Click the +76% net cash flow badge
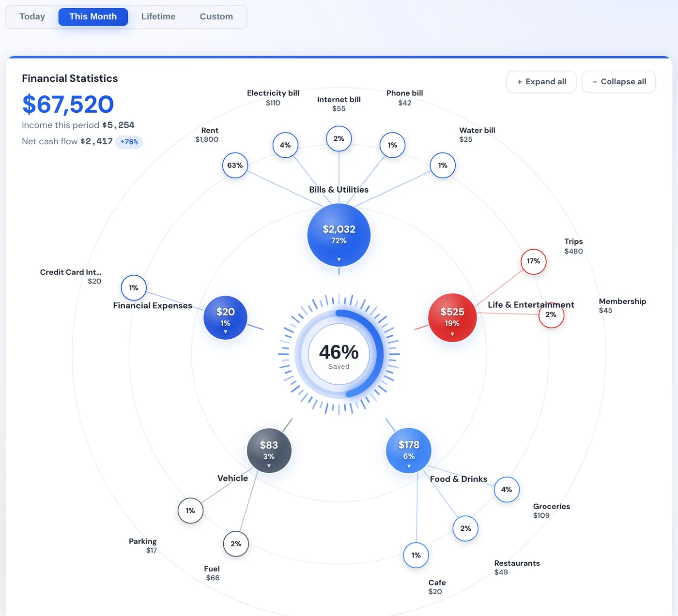Viewport: 678px width, 616px height. click(x=129, y=142)
